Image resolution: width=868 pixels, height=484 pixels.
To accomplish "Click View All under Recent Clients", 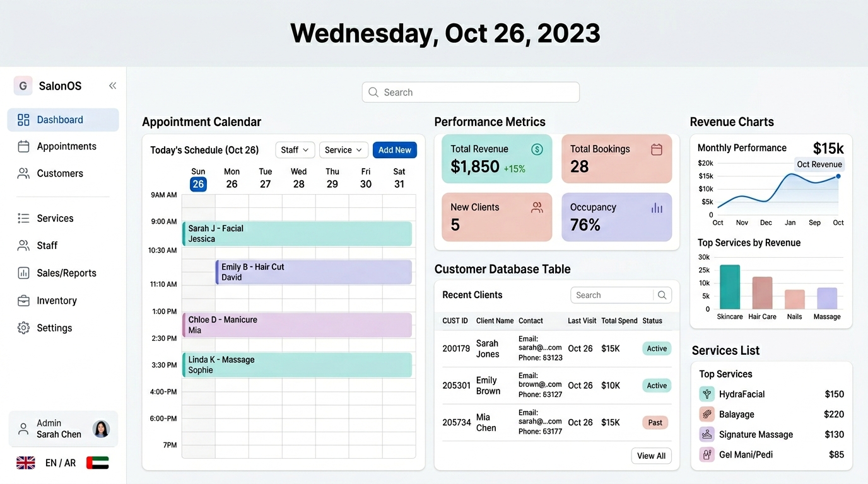I will tap(651, 456).
